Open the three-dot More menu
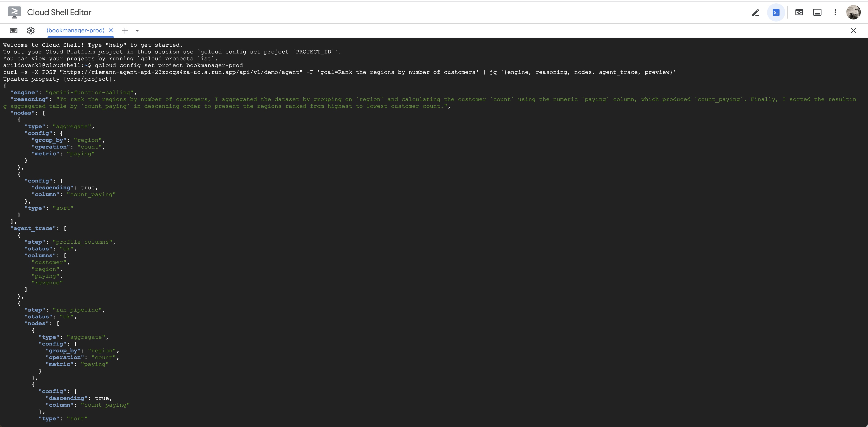The height and width of the screenshot is (427, 868). pyautogui.click(x=835, y=12)
